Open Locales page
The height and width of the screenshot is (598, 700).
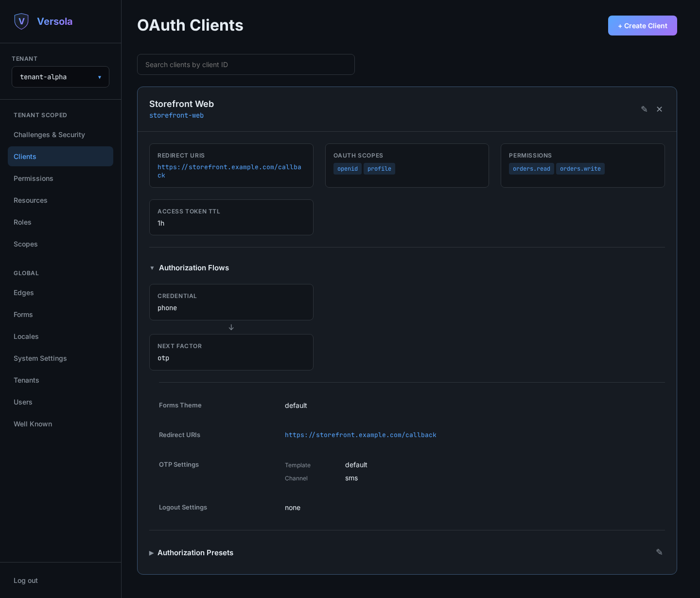(60, 336)
